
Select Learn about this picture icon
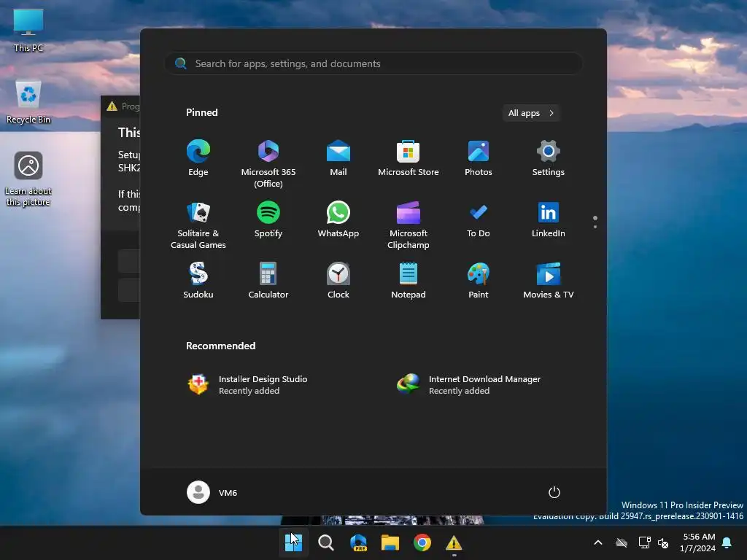tap(28, 179)
